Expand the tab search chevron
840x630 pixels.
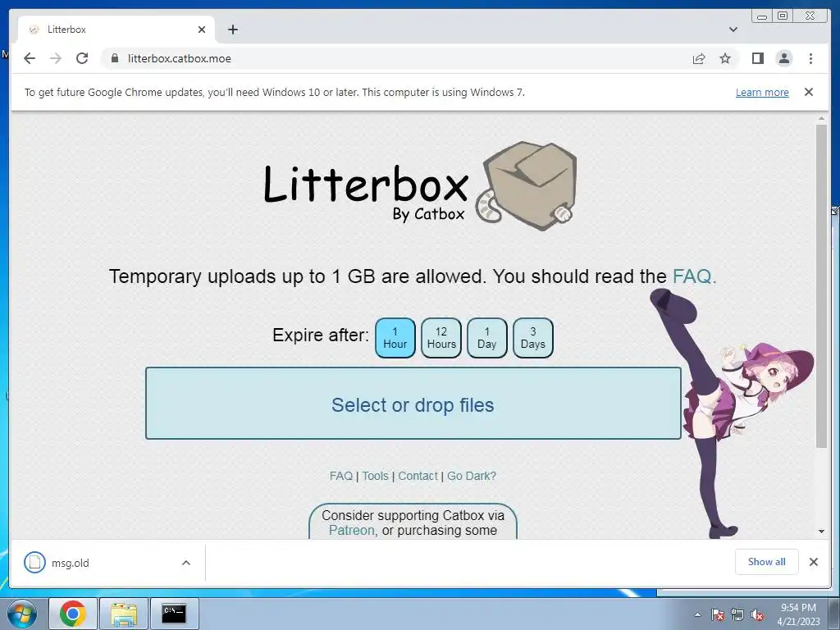pyautogui.click(x=733, y=30)
